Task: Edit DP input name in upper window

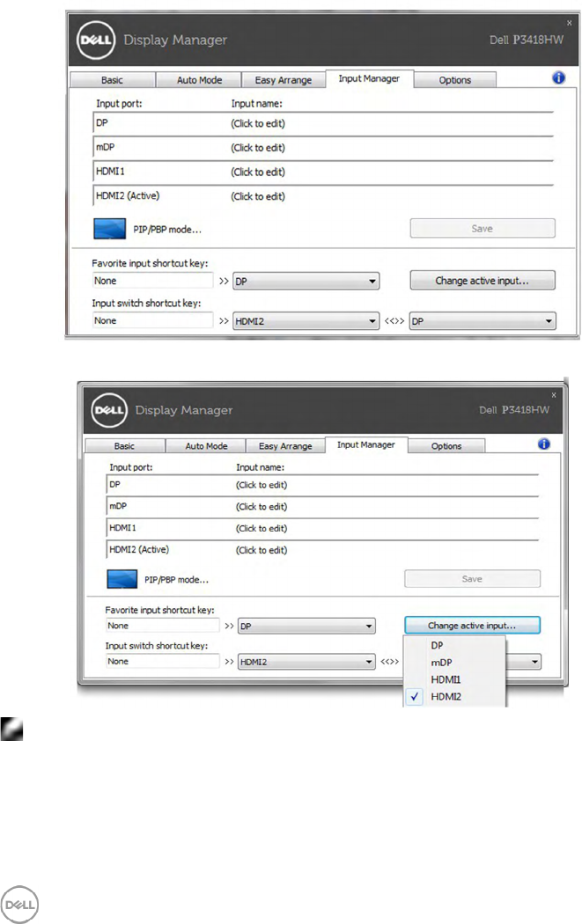Action: [258, 124]
